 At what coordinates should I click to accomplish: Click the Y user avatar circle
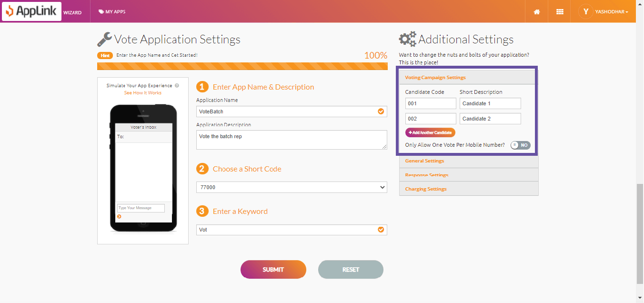585,11
